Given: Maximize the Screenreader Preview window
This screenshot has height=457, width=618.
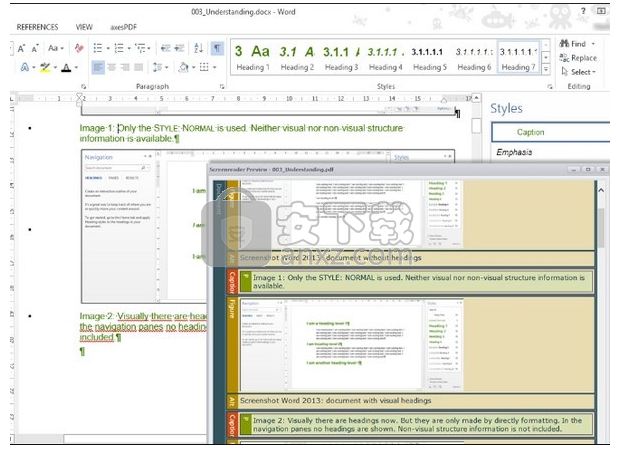Looking at the screenshot, I should 588,169.
